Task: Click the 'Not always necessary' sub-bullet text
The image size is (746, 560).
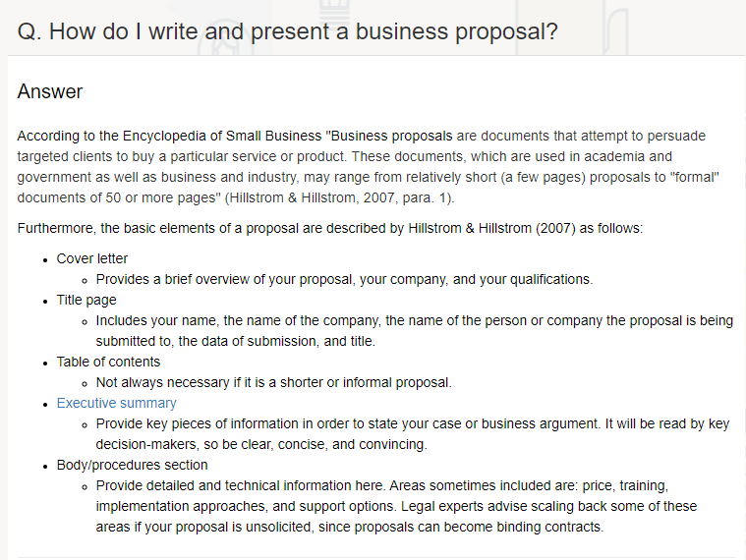Action: [x=274, y=383]
